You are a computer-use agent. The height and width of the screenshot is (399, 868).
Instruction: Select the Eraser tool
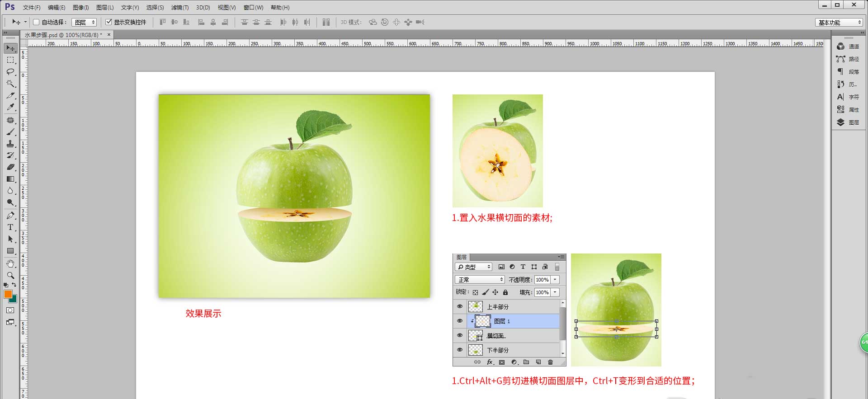click(x=10, y=167)
